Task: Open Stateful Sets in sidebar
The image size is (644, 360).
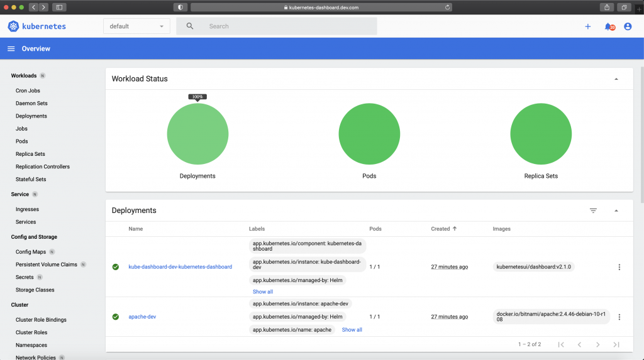Action: 31,180
